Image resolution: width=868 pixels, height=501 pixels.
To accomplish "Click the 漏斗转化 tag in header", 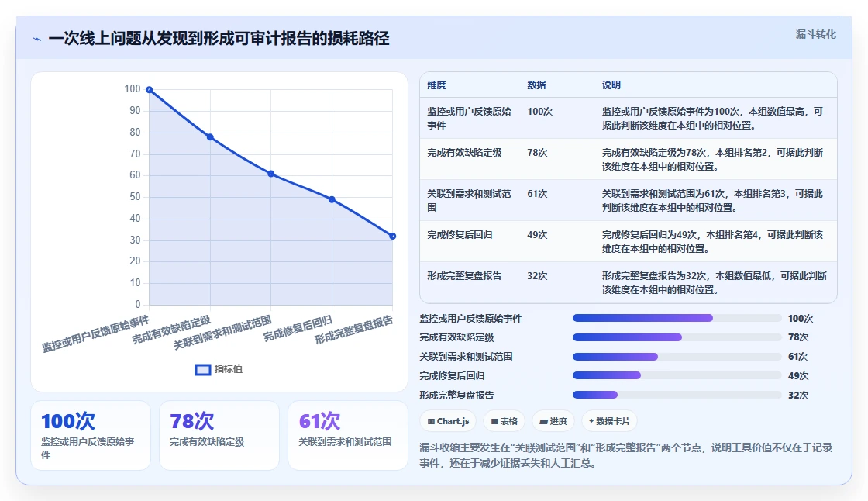I will pyautogui.click(x=815, y=34).
